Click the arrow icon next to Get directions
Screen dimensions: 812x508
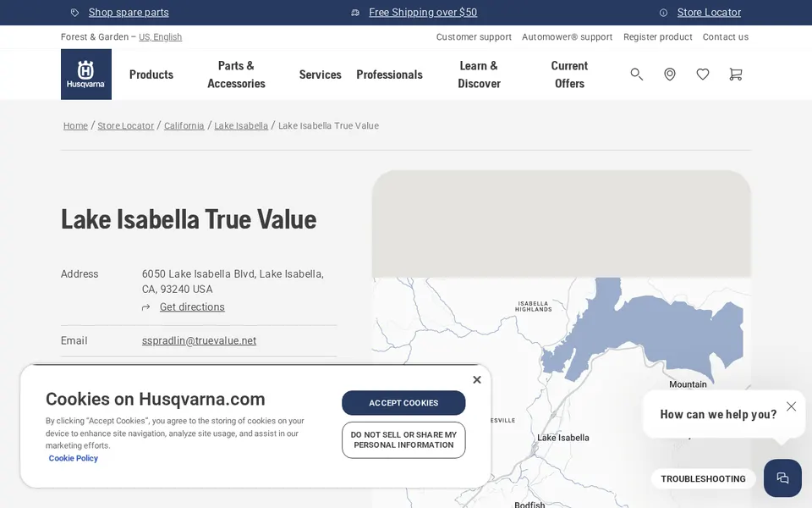coord(146,307)
